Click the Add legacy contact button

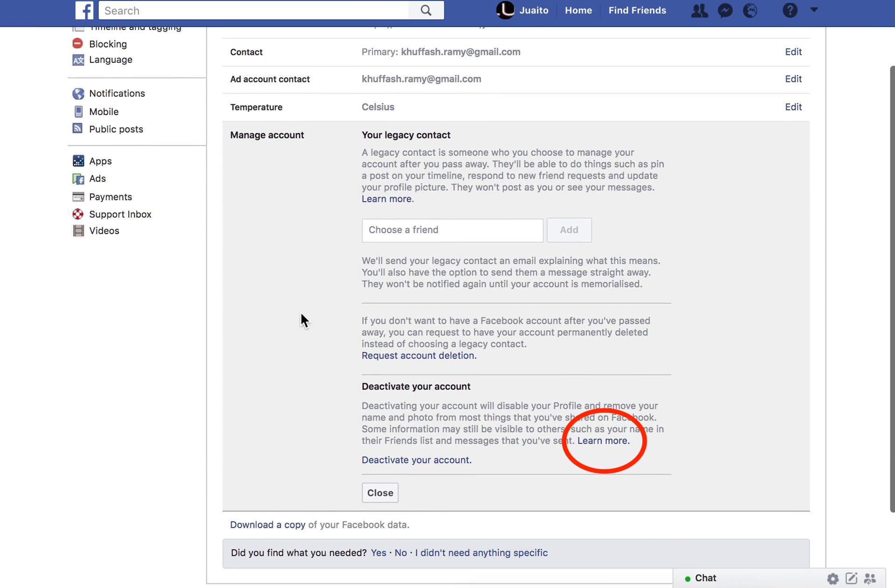point(569,230)
